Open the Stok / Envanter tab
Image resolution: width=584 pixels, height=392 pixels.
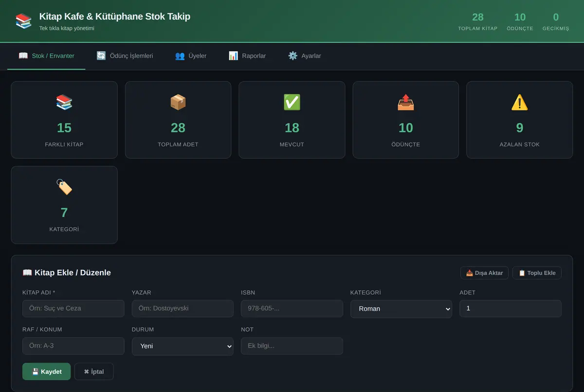coord(46,56)
